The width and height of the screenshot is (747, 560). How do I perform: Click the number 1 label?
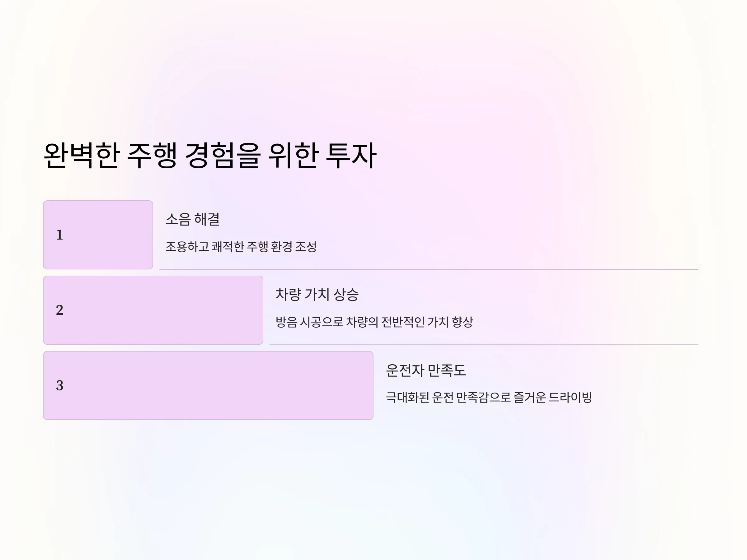pos(59,235)
